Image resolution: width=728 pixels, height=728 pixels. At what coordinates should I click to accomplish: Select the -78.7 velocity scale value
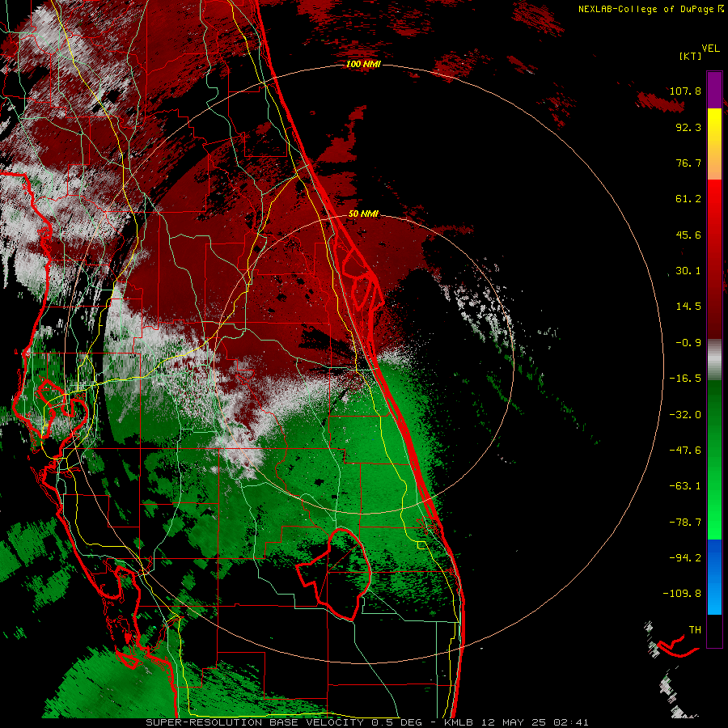pos(685,523)
